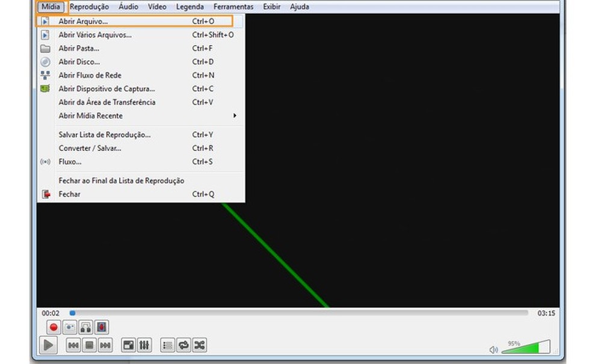Mute the audio speaker icon
This screenshot has height=364, width=592.
[493, 349]
